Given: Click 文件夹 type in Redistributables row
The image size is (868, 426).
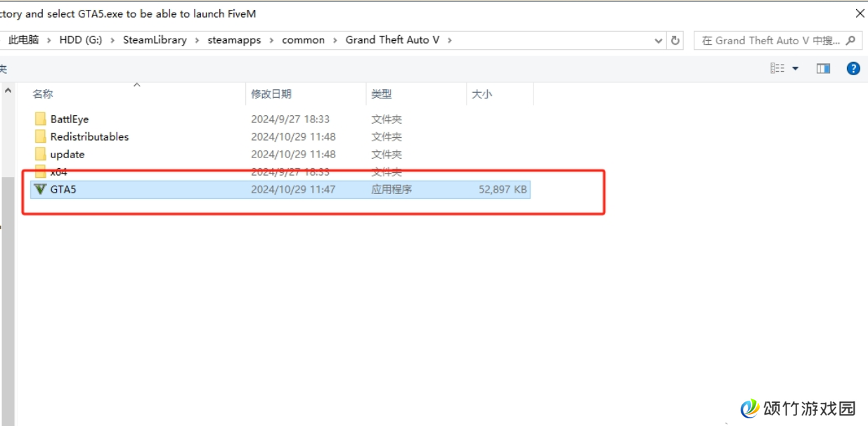Looking at the screenshot, I should click(x=387, y=136).
